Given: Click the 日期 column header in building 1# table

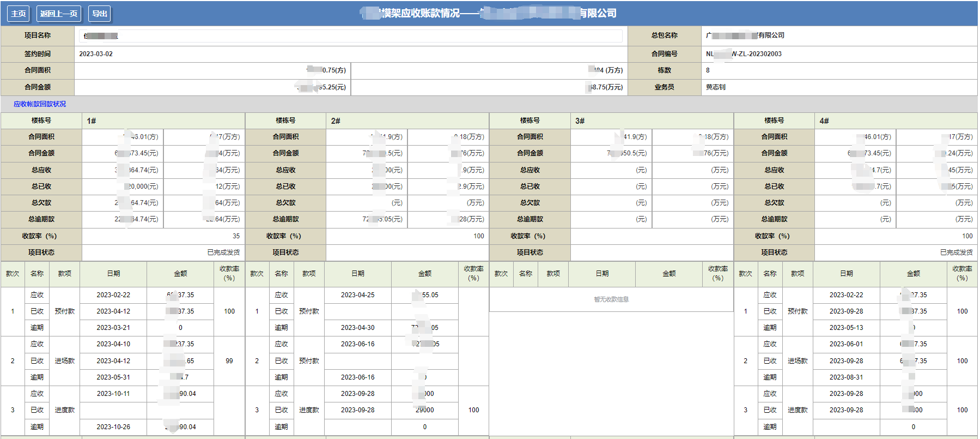Looking at the screenshot, I should pos(113,274).
